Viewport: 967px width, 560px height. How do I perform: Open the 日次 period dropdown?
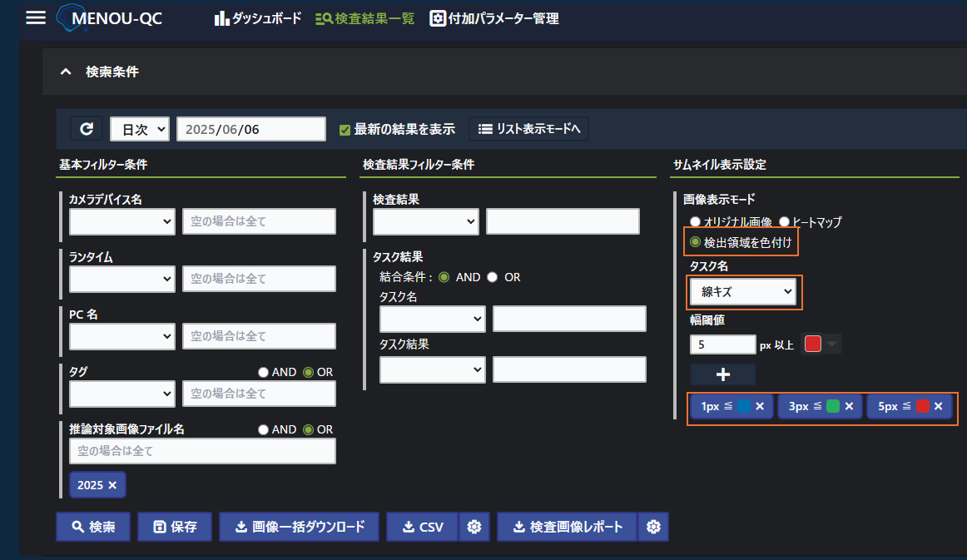[140, 129]
